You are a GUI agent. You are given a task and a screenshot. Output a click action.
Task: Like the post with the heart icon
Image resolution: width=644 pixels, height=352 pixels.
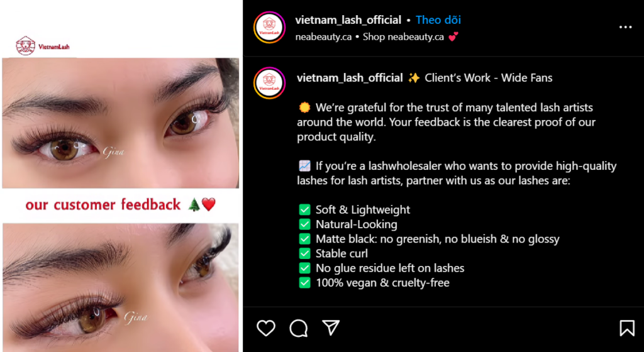coord(266,327)
